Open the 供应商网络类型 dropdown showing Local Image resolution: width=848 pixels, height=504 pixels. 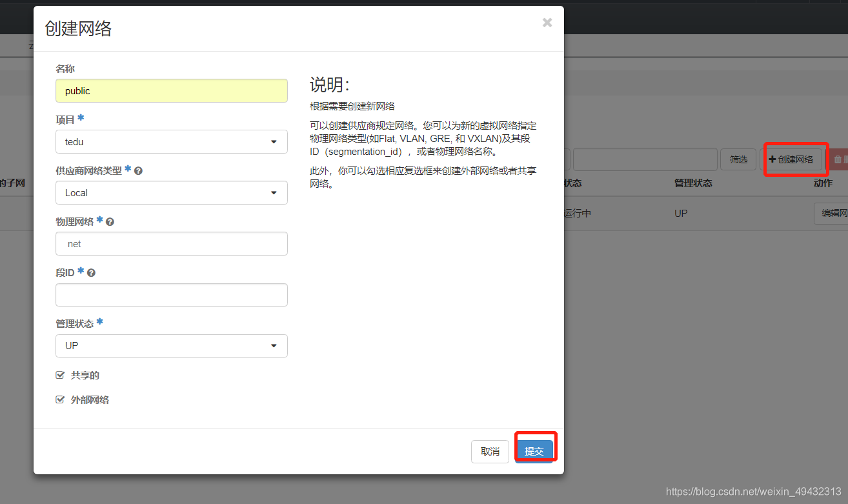[172, 192]
